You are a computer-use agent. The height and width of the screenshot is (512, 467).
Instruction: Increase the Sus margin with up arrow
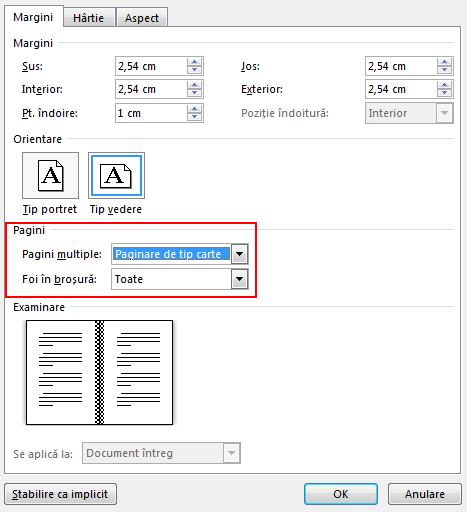tap(194, 62)
